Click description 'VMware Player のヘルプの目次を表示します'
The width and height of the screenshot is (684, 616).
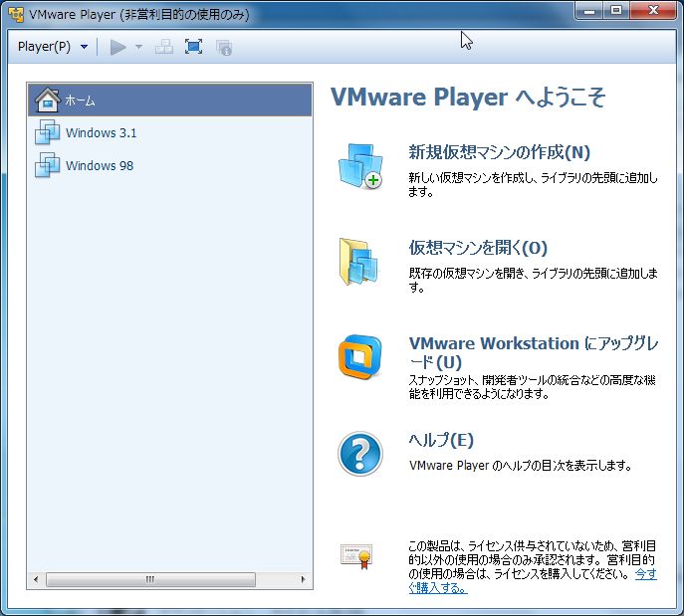tap(521, 466)
